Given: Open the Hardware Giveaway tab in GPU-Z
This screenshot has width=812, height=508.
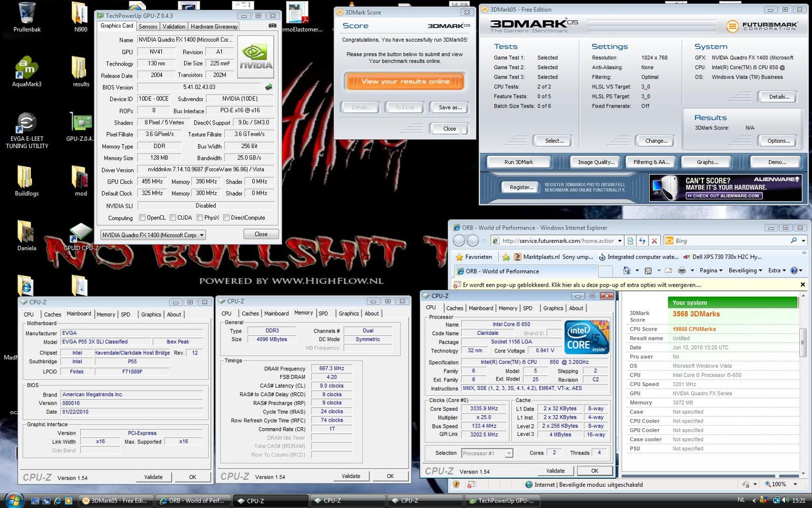Looking at the screenshot, I should [214, 26].
